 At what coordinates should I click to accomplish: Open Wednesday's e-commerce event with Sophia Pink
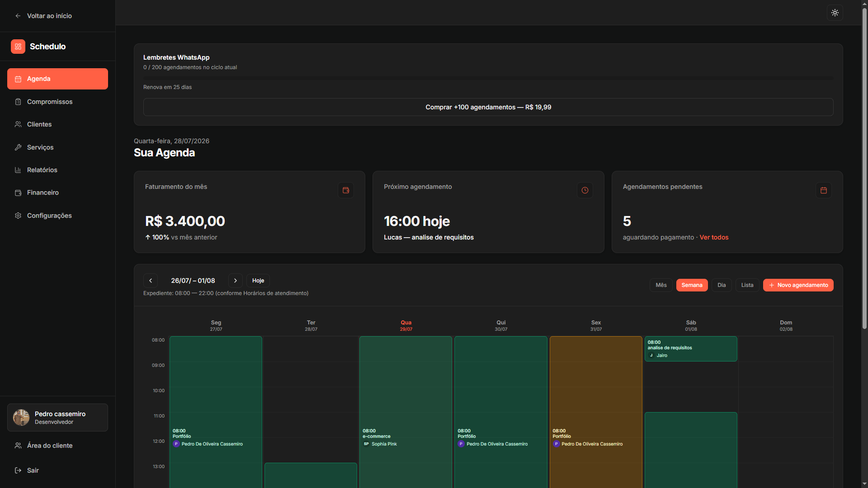406,412
